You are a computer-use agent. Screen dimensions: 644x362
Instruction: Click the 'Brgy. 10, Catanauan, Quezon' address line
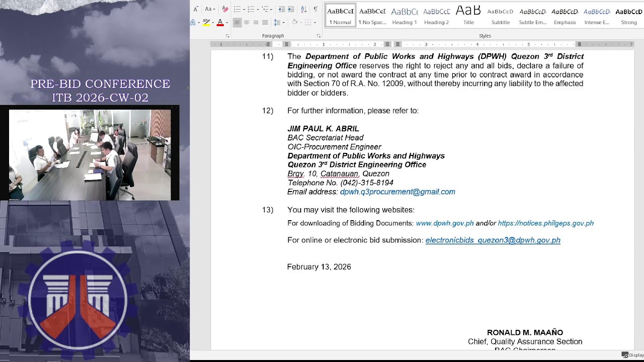pyautogui.click(x=338, y=174)
